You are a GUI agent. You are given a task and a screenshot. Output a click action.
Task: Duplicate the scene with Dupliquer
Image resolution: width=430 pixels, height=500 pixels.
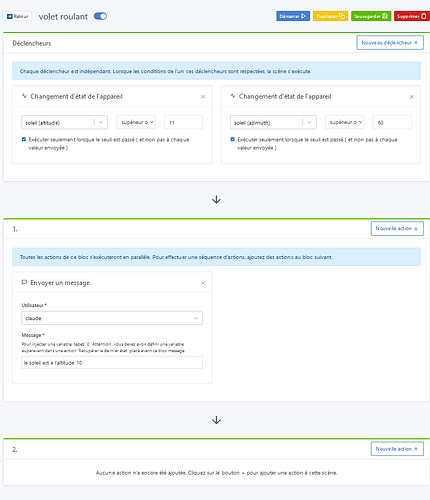tap(330, 16)
